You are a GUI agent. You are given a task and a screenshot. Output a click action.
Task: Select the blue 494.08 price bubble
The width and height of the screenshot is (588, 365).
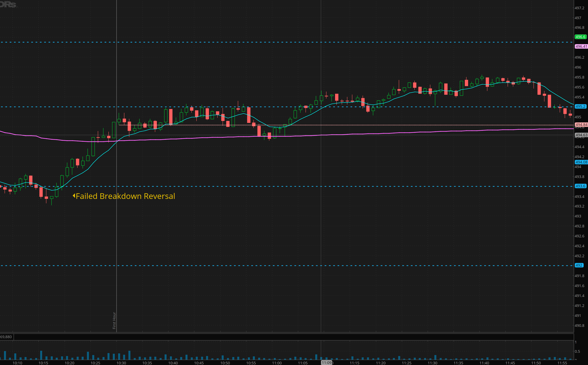click(581, 162)
